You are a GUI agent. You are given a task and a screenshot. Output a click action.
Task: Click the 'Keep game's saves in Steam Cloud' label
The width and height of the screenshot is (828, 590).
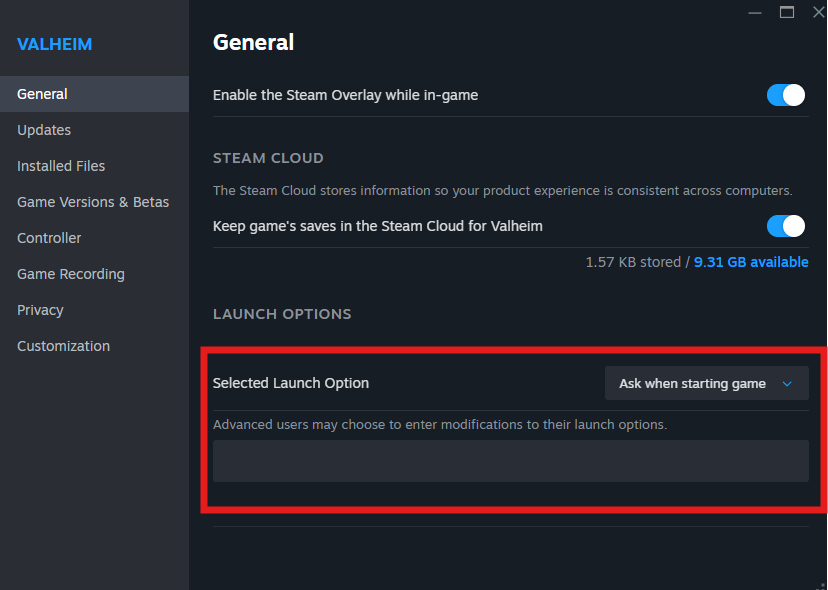[378, 226]
